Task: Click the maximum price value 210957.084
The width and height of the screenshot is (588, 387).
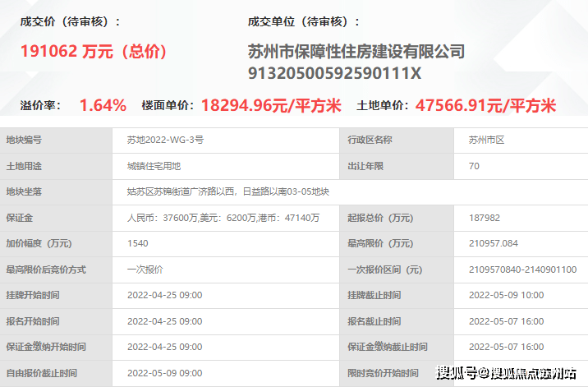Action: [x=493, y=243]
